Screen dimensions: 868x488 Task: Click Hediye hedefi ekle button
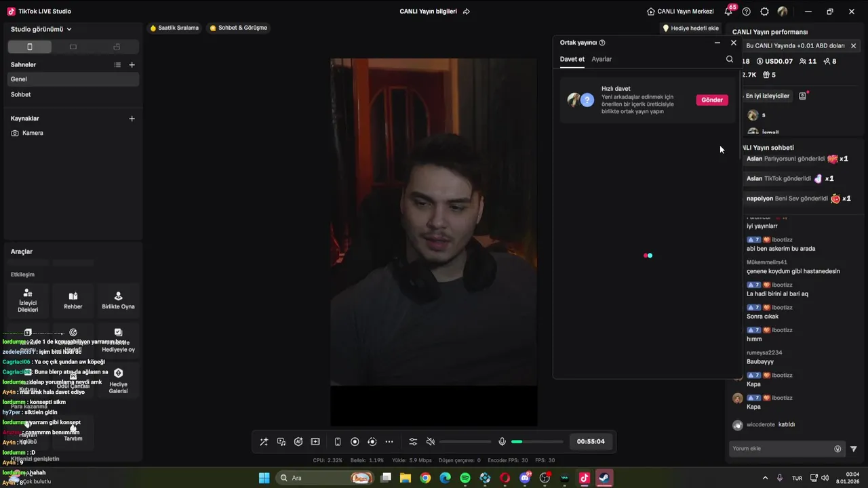[690, 28]
